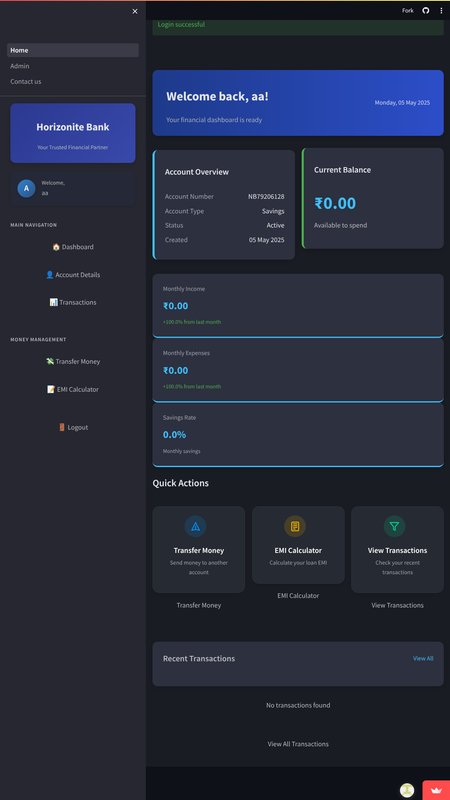Image resolution: width=450 pixels, height=800 pixels.
Task: Open the three-dot main menu
Action: pyautogui.click(x=441, y=10)
